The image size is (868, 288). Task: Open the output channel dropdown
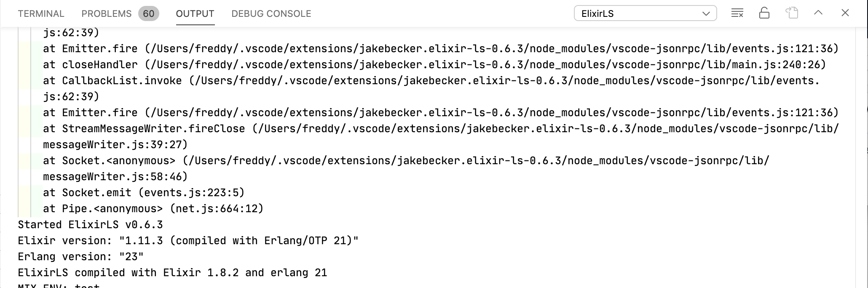tap(707, 13)
